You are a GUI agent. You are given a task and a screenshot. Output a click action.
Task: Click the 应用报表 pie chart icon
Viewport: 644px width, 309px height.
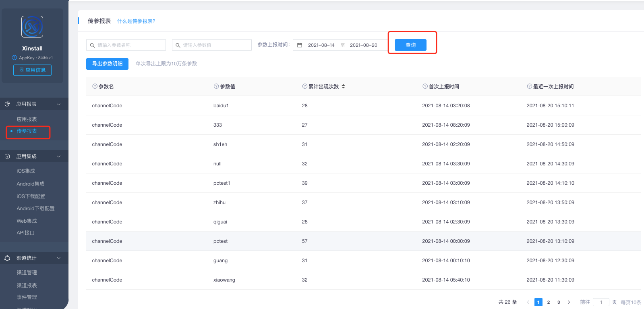click(7, 104)
